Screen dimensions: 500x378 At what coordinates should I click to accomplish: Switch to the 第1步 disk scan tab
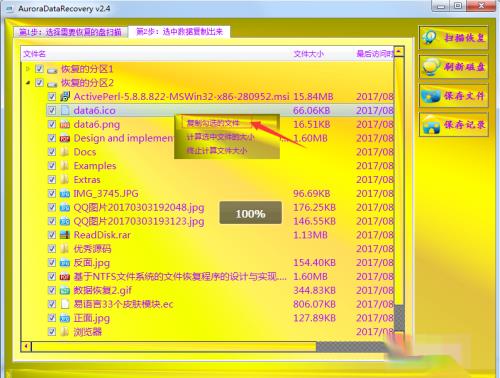tap(70, 32)
